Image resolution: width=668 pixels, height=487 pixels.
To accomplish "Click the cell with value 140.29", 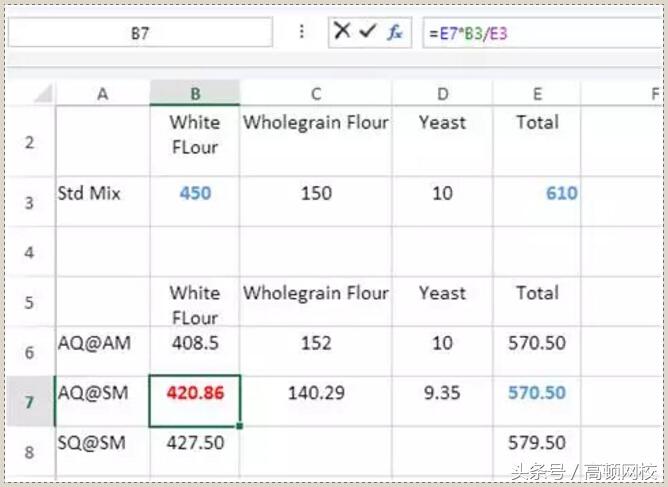I will (316, 401).
